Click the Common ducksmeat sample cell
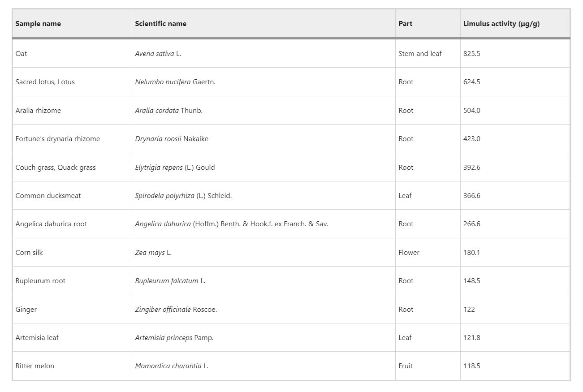This screenshot has height=392, width=583. tap(48, 196)
